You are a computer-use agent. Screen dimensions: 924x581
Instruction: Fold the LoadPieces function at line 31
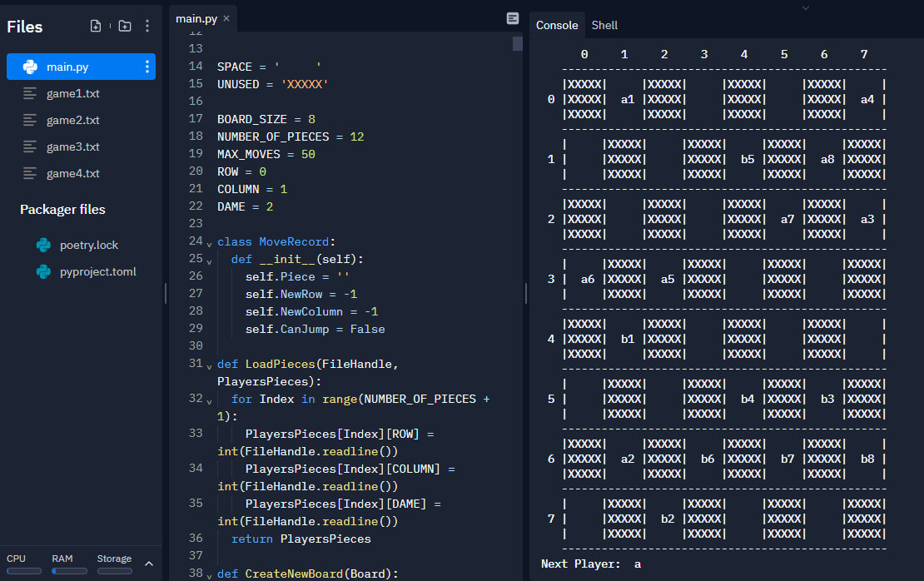(x=209, y=365)
